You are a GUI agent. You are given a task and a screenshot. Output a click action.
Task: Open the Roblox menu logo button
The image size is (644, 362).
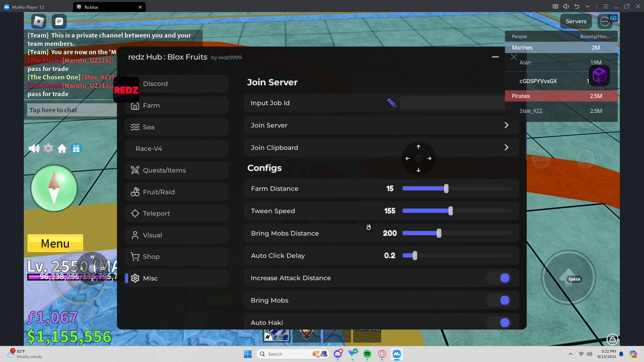tap(39, 21)
